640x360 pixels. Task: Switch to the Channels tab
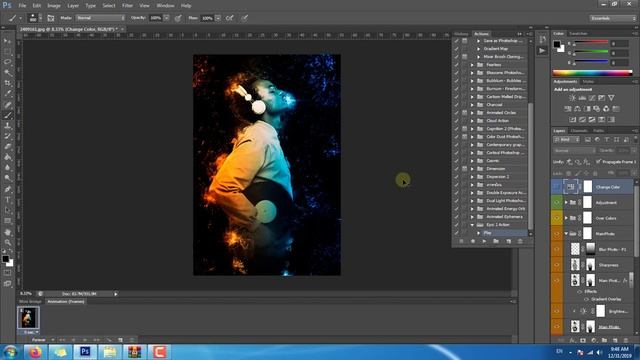coord(579,131)
